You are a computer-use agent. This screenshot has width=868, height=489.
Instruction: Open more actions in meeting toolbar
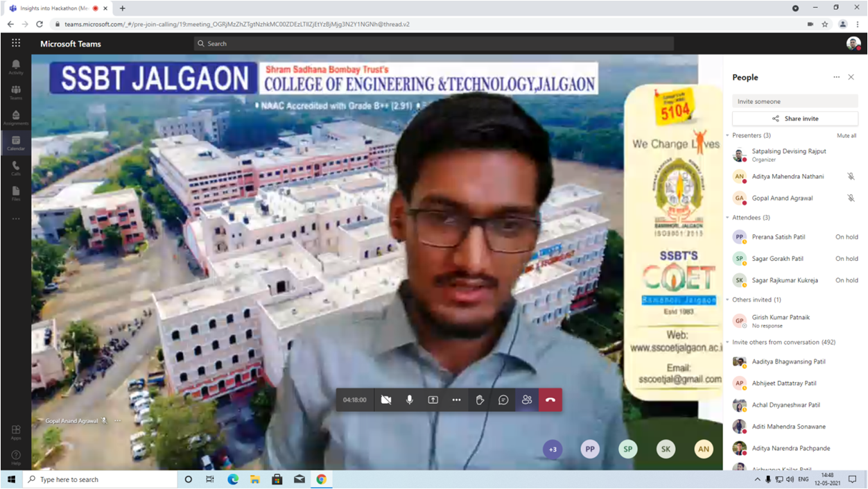456,400
